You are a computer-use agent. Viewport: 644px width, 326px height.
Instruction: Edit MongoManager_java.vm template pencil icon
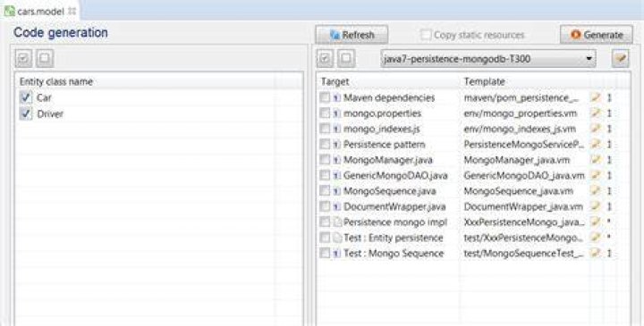click(595, 160)
